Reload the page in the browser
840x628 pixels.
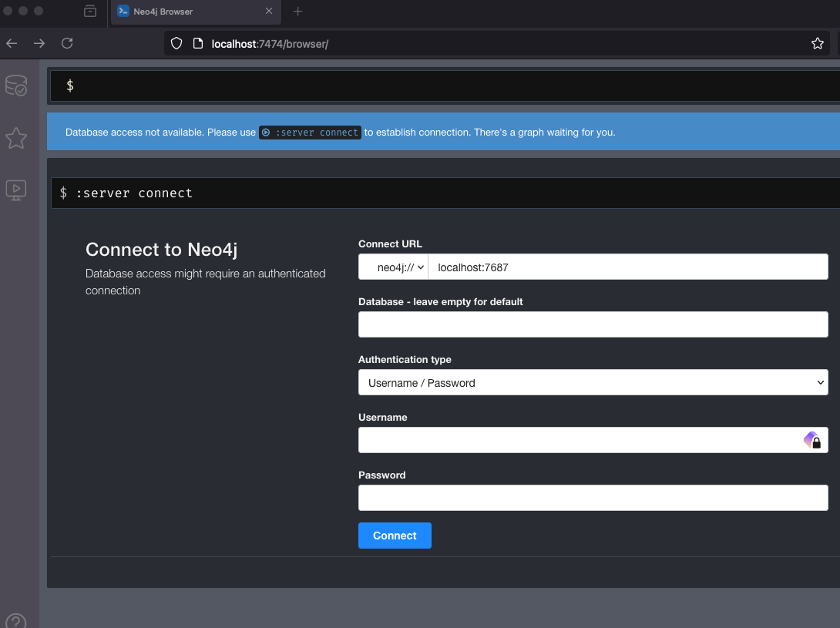pyautogui.click(x=67, y=44)
